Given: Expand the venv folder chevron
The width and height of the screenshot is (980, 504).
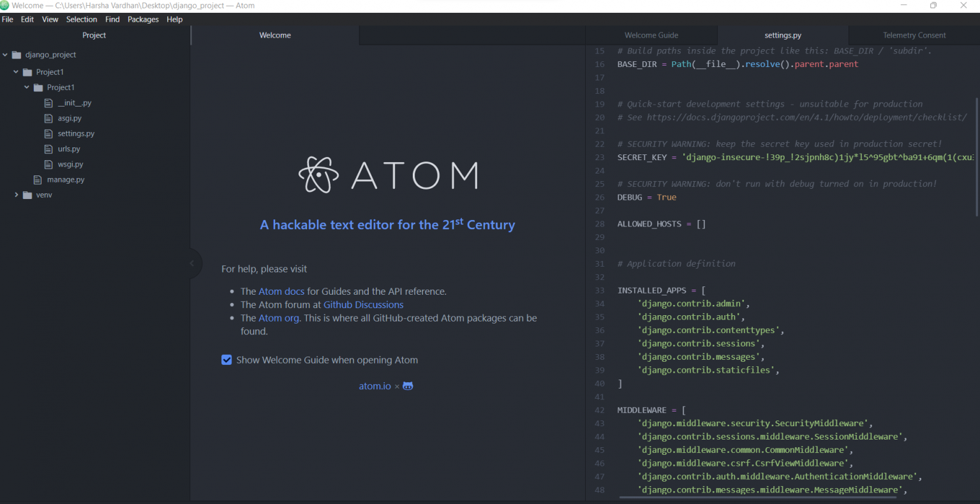Looking at the screenshot, I should [16, 195].
